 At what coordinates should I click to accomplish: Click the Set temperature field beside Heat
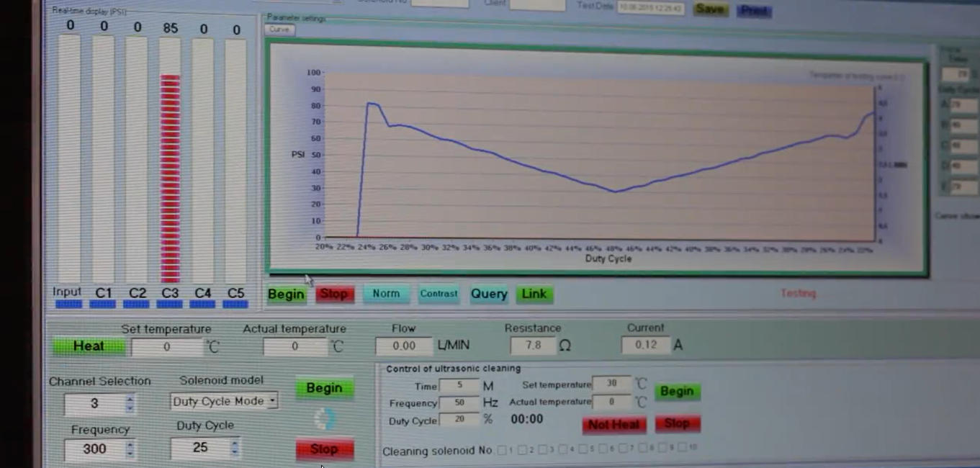coord(167,346)
